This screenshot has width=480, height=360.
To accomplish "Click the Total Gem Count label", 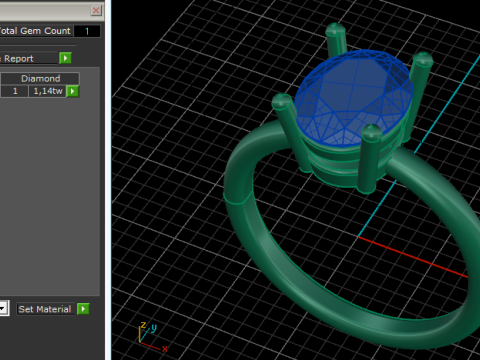I will pos(35,31).
